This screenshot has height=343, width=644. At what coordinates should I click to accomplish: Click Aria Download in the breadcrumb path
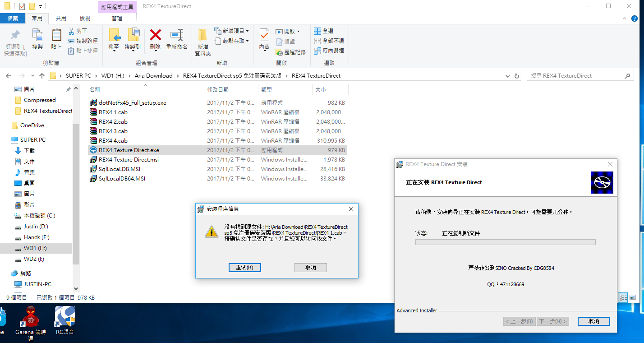point(153,76)
